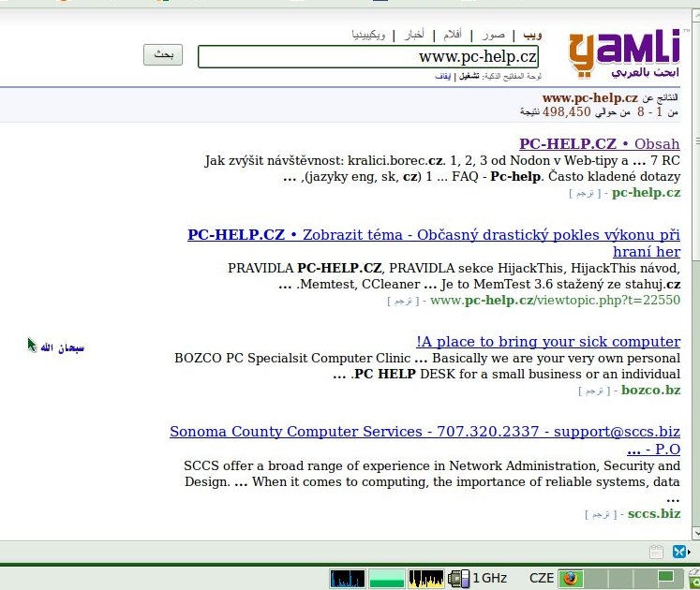The height and width of the screenshot is (590, 700).
Task: Click the Yamli logo
Action: 625,52
